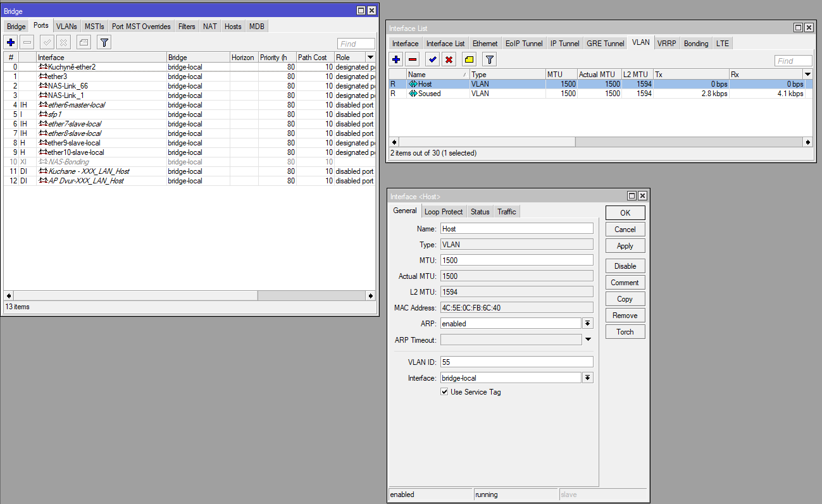Click Comment button in Host dialog

[x=625, y=283]
